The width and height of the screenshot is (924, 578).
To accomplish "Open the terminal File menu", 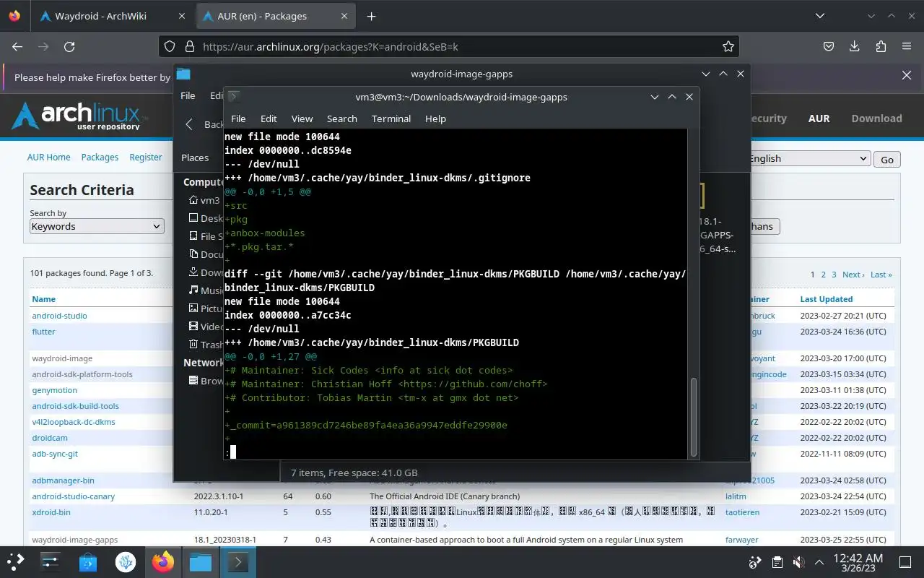I will 238,118.
